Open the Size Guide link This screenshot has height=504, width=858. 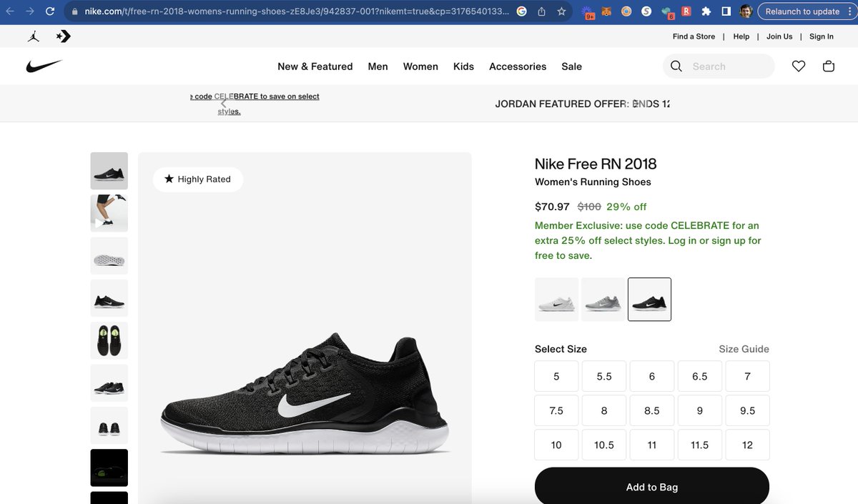tap(744, 349)
